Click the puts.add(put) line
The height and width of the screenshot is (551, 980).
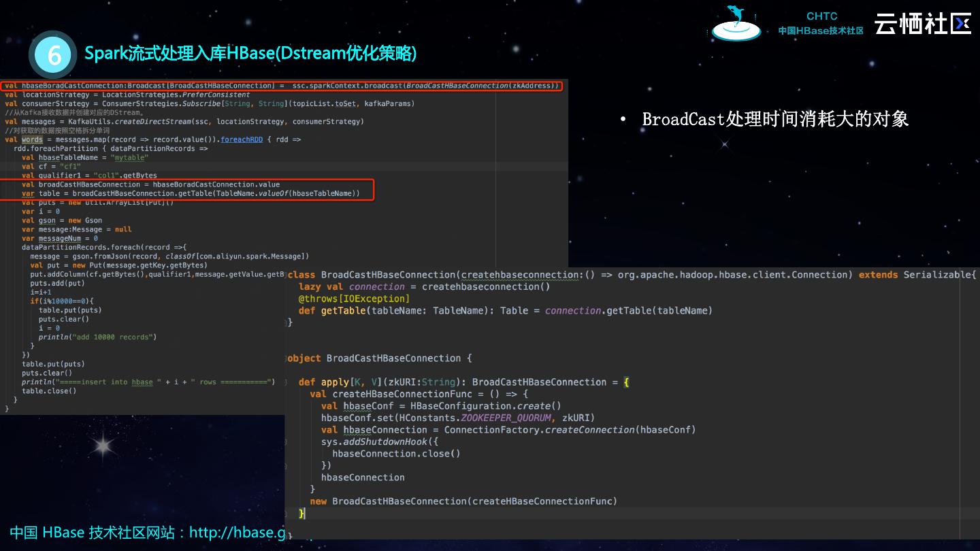click(x=57, y=283)
